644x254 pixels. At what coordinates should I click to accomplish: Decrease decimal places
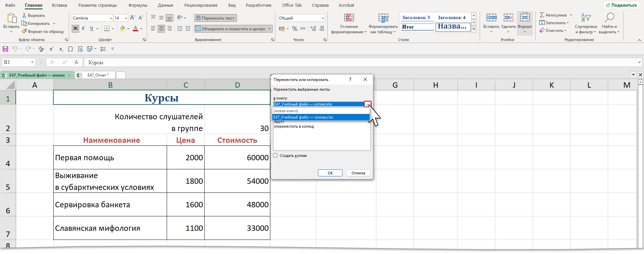click(321, 29)
